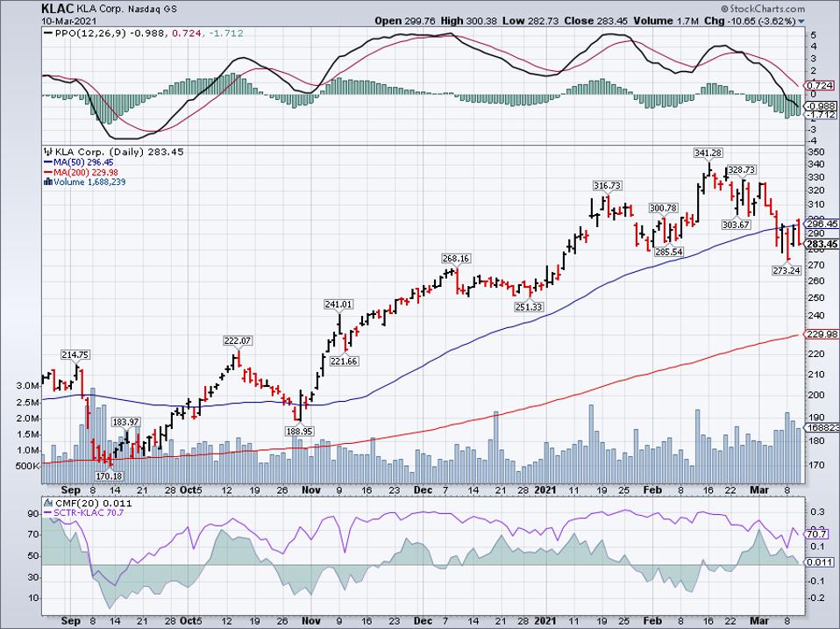Click the 283.45 last price tag on the price axis
Image resolution: width=840 pixels, height=629 pixels.
point(822,245)
